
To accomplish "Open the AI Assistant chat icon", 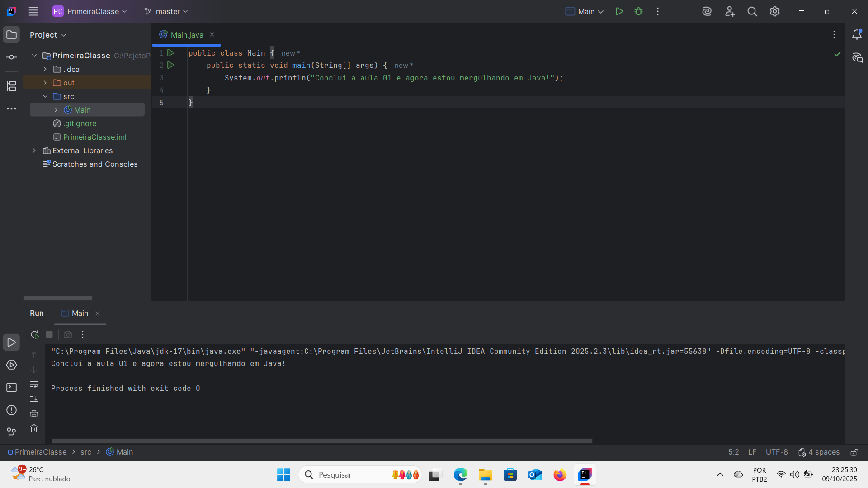I will coord(857,58).
